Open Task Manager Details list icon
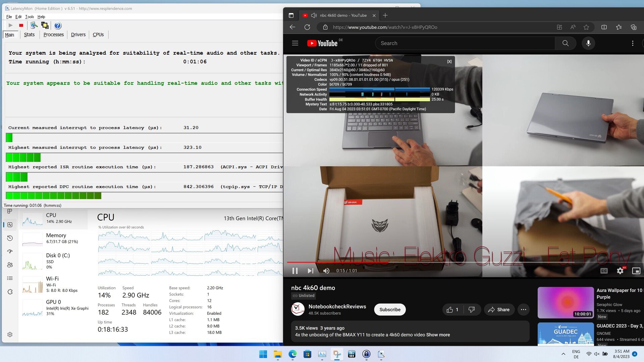 pyautogui.click(x=10, y=278)
